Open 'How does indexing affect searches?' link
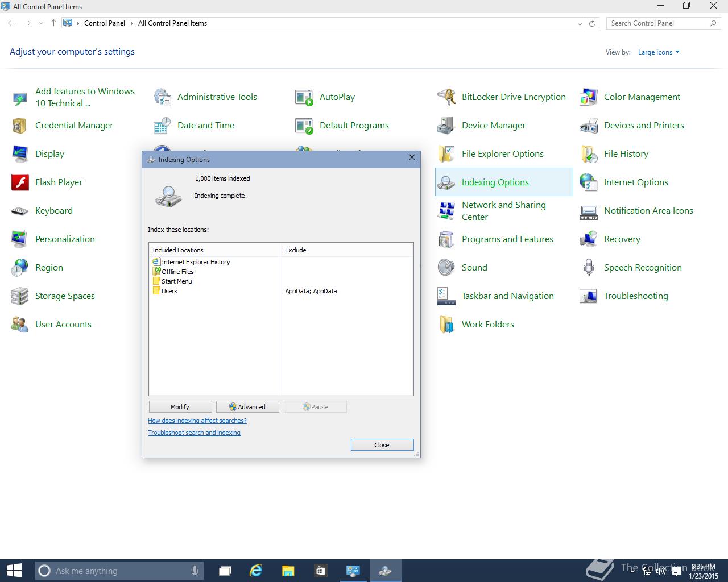The width and height of the screenshot is (728, 582). (x=197, y=421)
